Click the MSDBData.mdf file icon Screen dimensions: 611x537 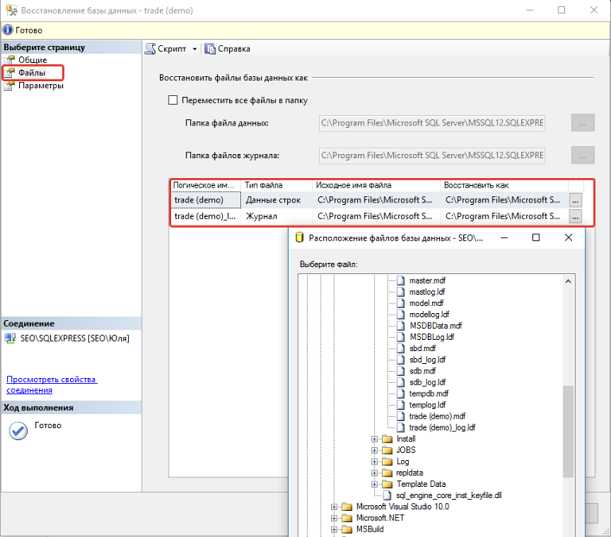(402, 326)
